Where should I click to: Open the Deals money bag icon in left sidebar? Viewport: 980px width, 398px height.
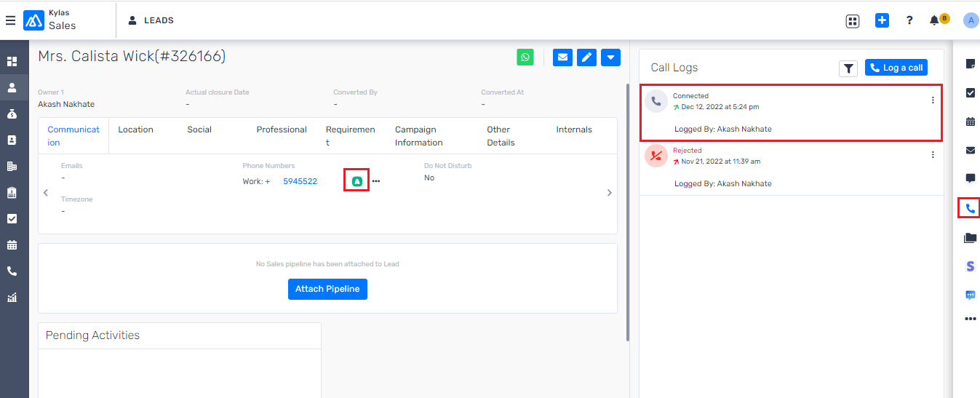tap(12, 114)
